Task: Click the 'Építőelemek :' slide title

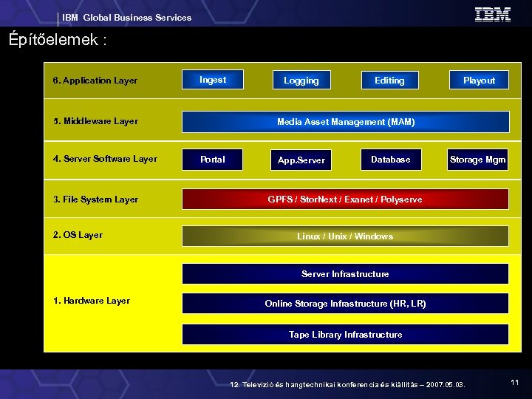Action: 58,39
